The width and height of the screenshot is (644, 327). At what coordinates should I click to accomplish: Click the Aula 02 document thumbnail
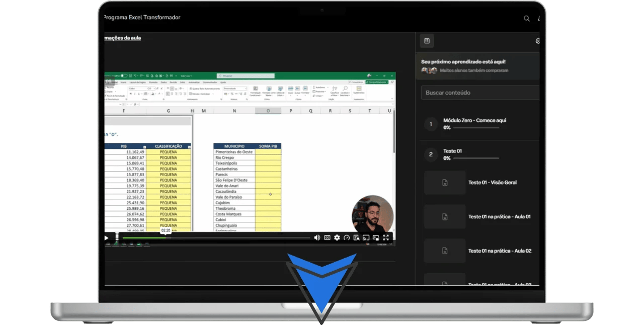(445, 251)
